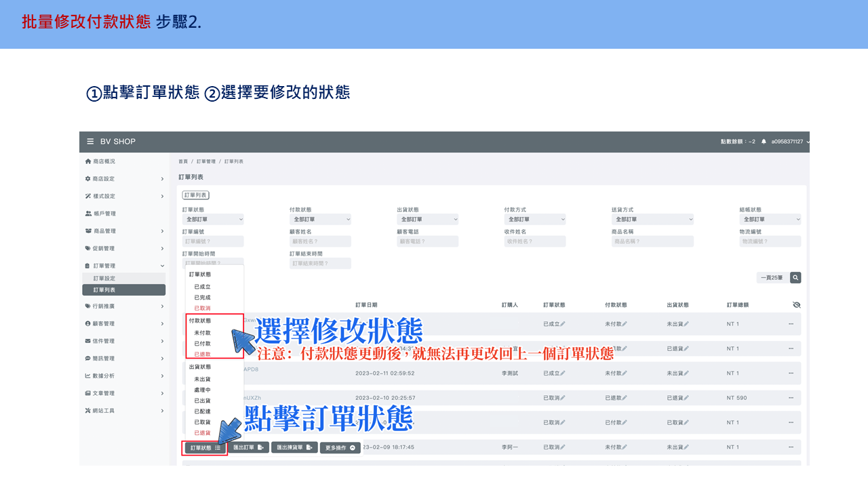Select 訂單設定 in the sidebar

pyautogui.click(x=124, y=279)
